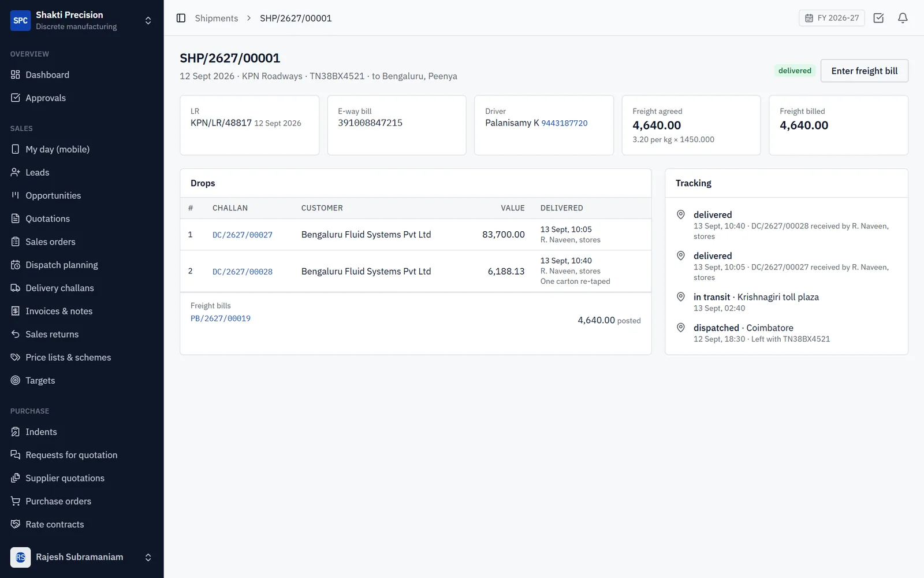
Task: Click the My day mobile icon
Action: [x=16, y=149]
